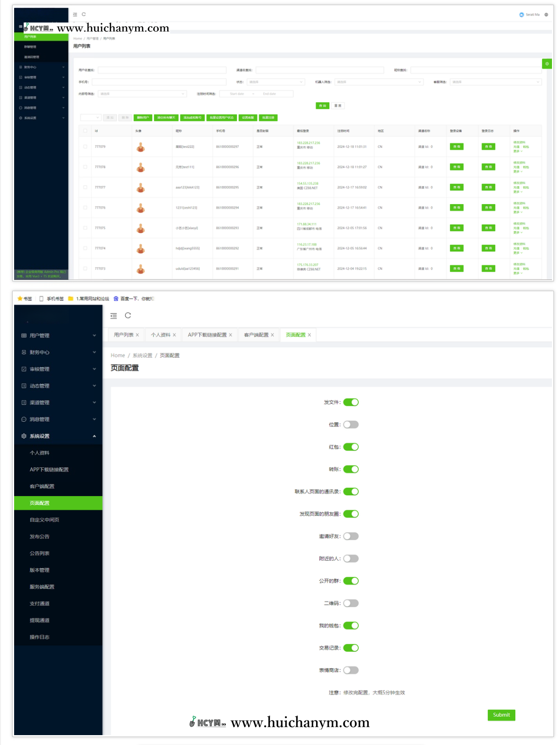The width and height of the screenshot is (560, 745).
Task: Click the 系统设置 gear icon in sidebar
Action: pyautogui.click(x=24, y=436)
